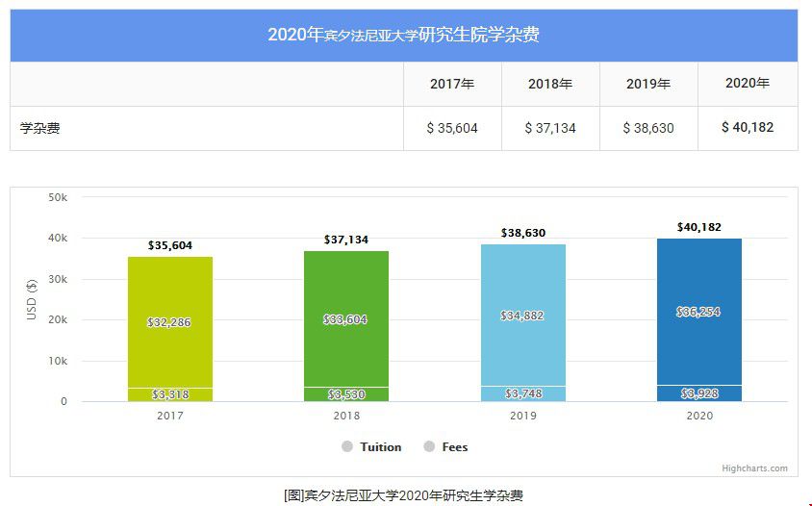Click the 50k y-axis tick label
The height and width of the screenshot is (506, 812).
pos(58,197)
